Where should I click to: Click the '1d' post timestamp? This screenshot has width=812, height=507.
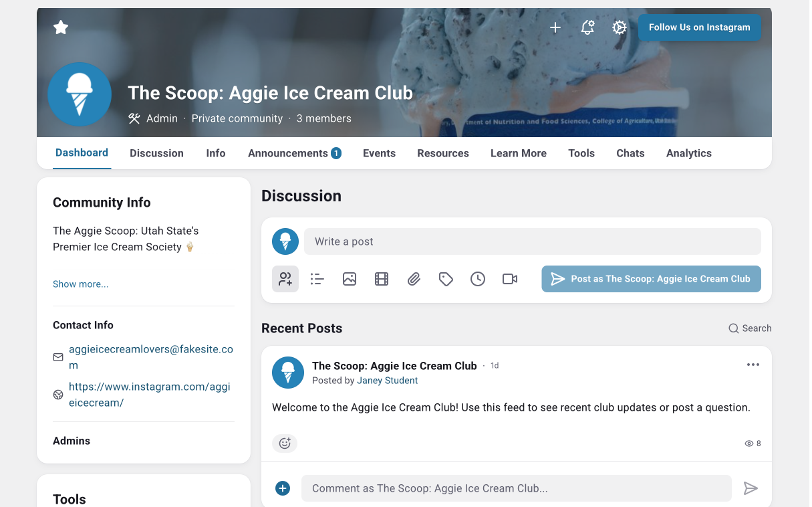tap(495, 366)
